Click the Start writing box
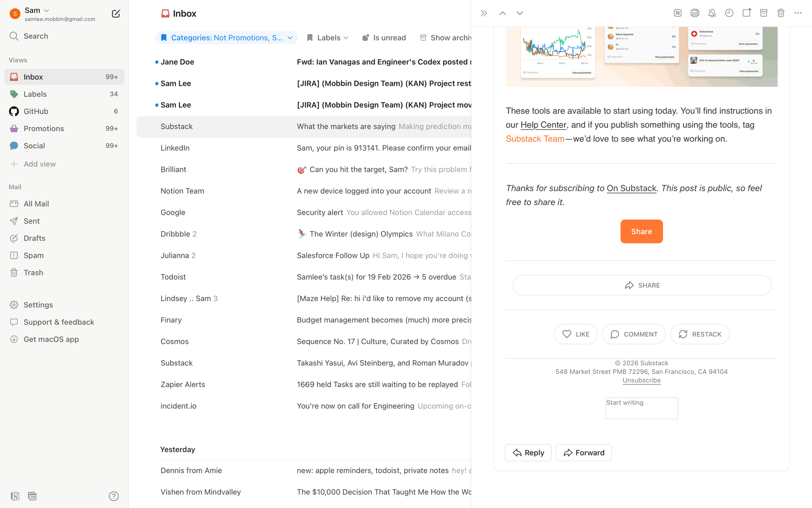 tap(642, 408)
